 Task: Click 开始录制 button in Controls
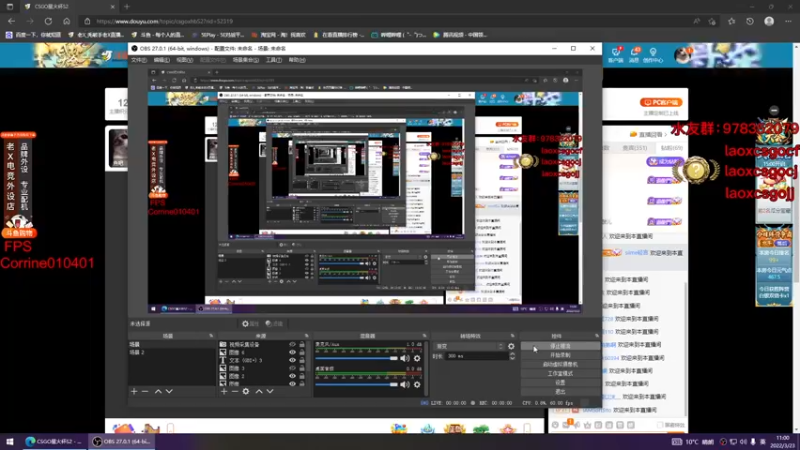pos(560,355)
